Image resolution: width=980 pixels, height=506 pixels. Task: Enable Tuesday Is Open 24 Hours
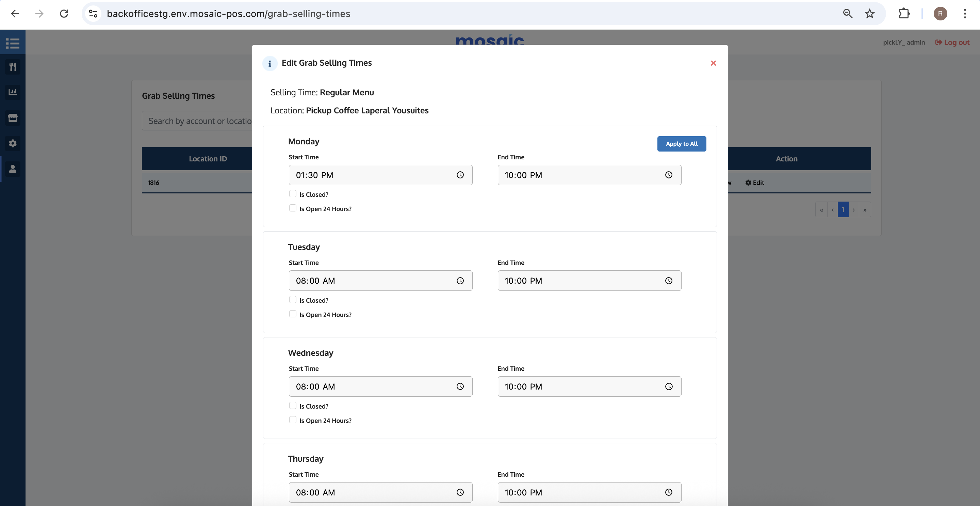click(x=293, y=314)
